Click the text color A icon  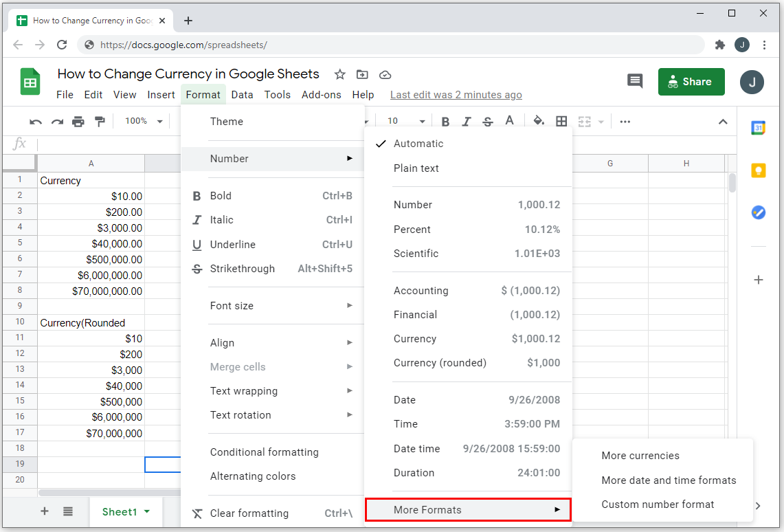[510, 120]
